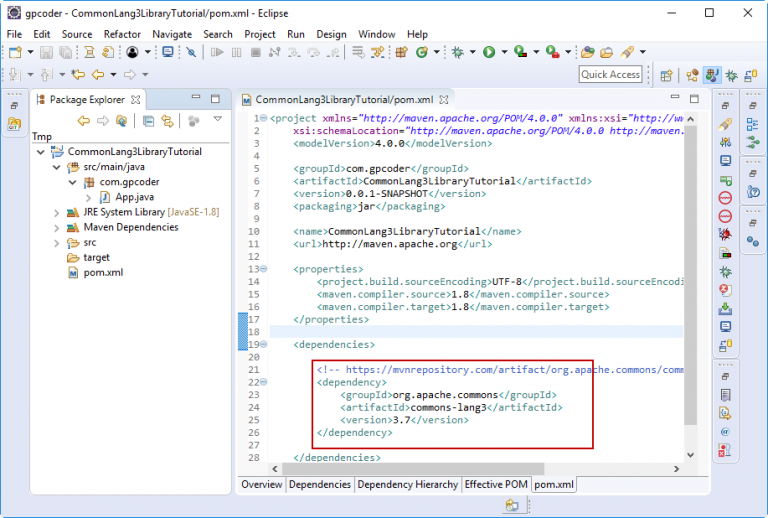Viewport: 768px width, 518px height.
Task: Select pom.xml in Package Explorer
Action: pyautogui.click(x=103, y=273)
